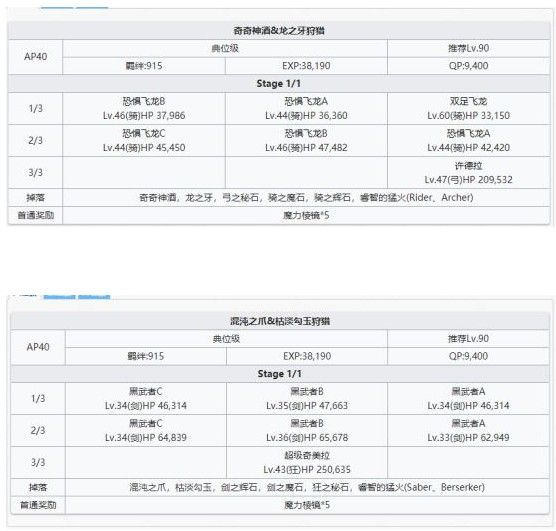Screen dimensions: 556x531
Task: Click the 恐惧飞龙B HP 47,482 cell
Action: [306, 140]
